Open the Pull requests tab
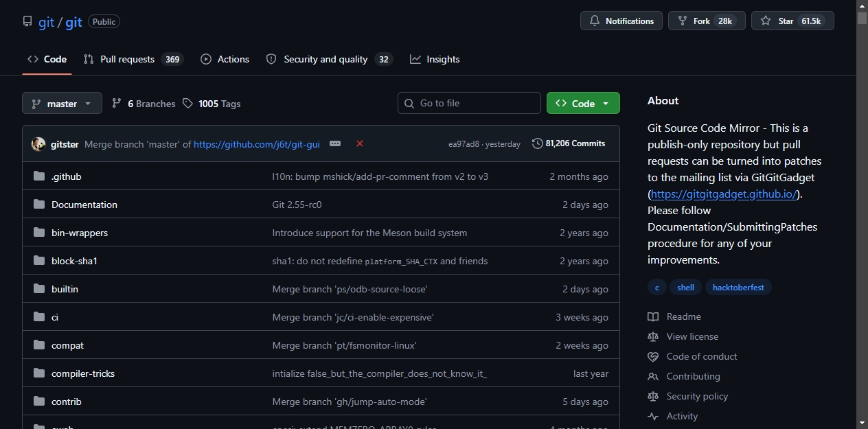 (x=133, y=59)
